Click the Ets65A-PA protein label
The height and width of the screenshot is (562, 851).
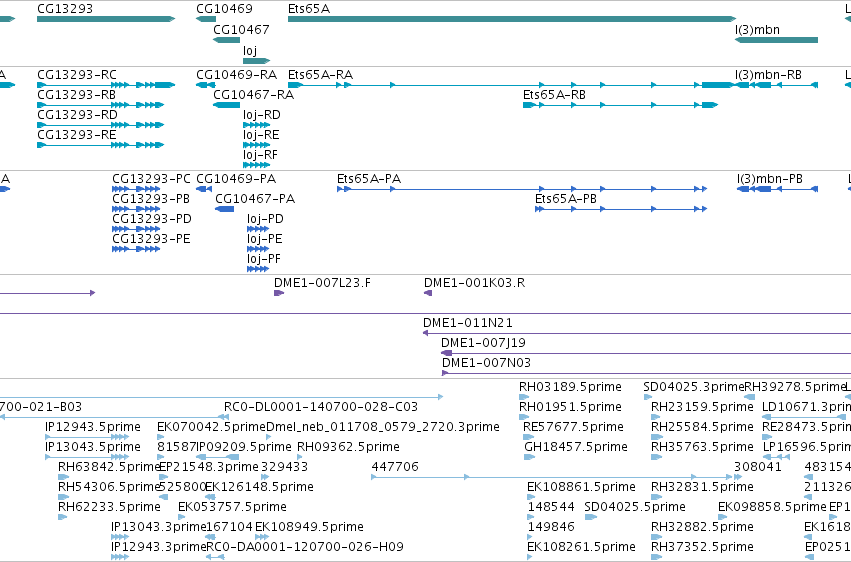coord(369,178)
